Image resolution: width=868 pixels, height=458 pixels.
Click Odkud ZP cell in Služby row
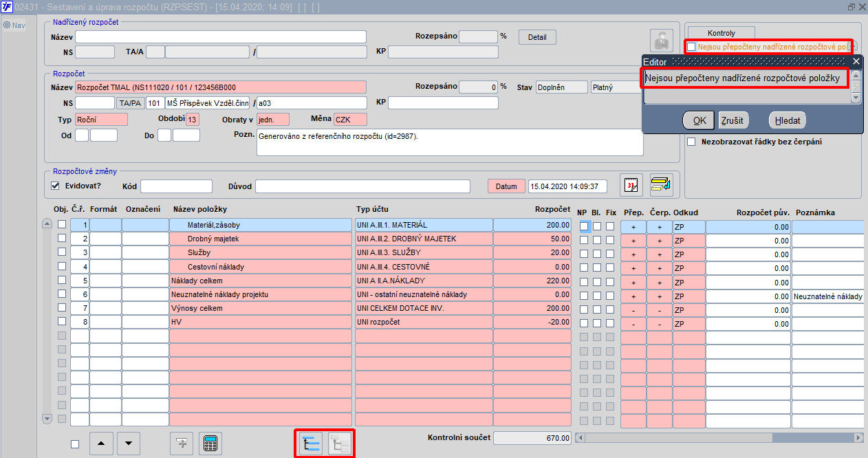click(x=689, y=254)
